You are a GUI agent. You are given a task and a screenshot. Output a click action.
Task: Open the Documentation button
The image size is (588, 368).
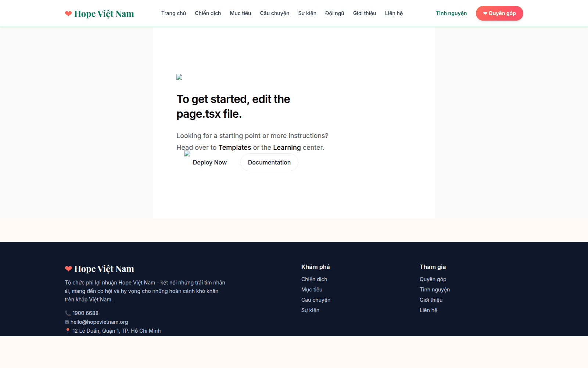tap(269, 162)
